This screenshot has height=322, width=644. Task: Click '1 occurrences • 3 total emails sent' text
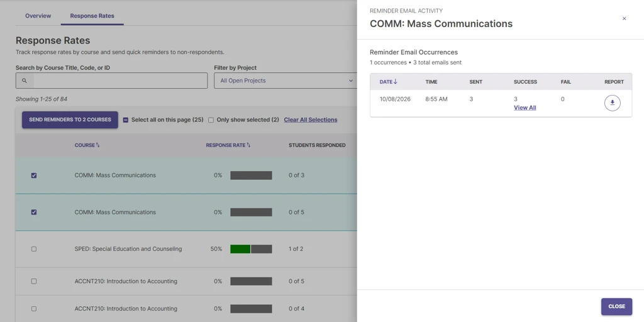416,62
